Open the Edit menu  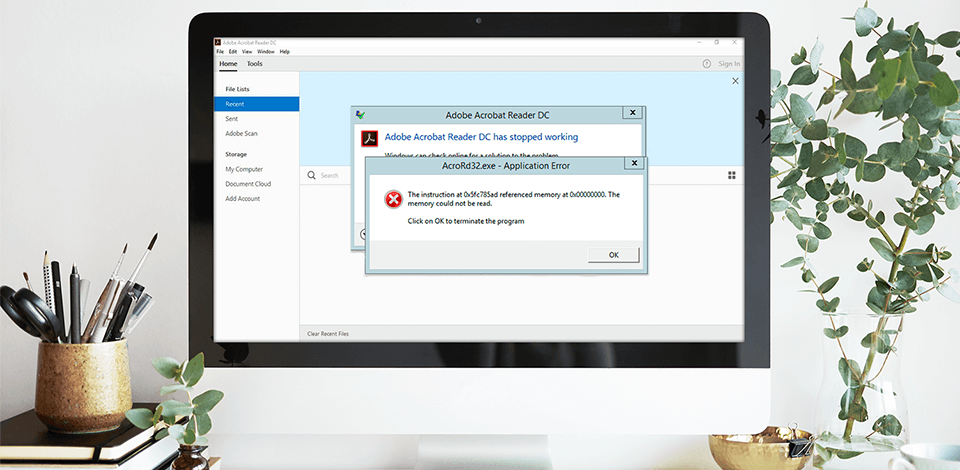tap(233, 52)
